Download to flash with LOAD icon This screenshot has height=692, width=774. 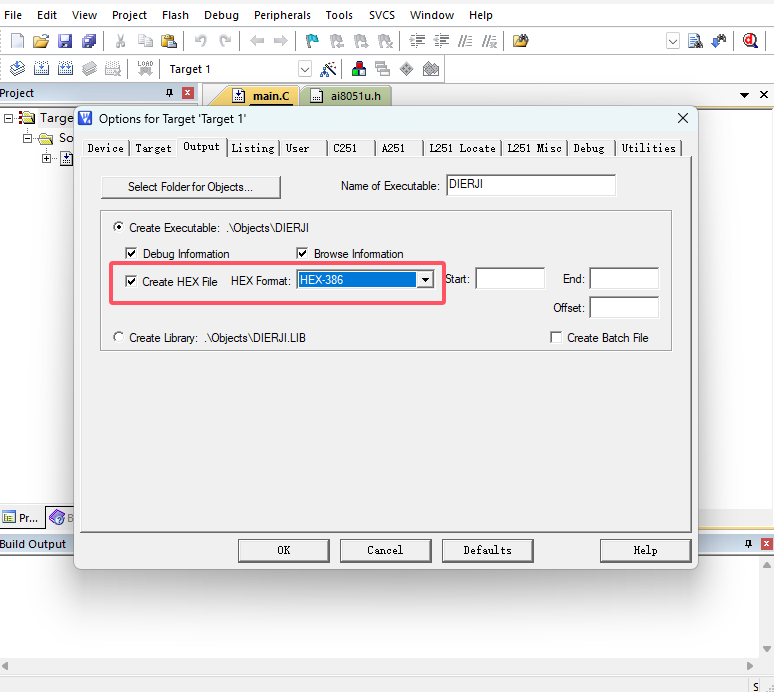pyautogui.click(x=145, y=69)
